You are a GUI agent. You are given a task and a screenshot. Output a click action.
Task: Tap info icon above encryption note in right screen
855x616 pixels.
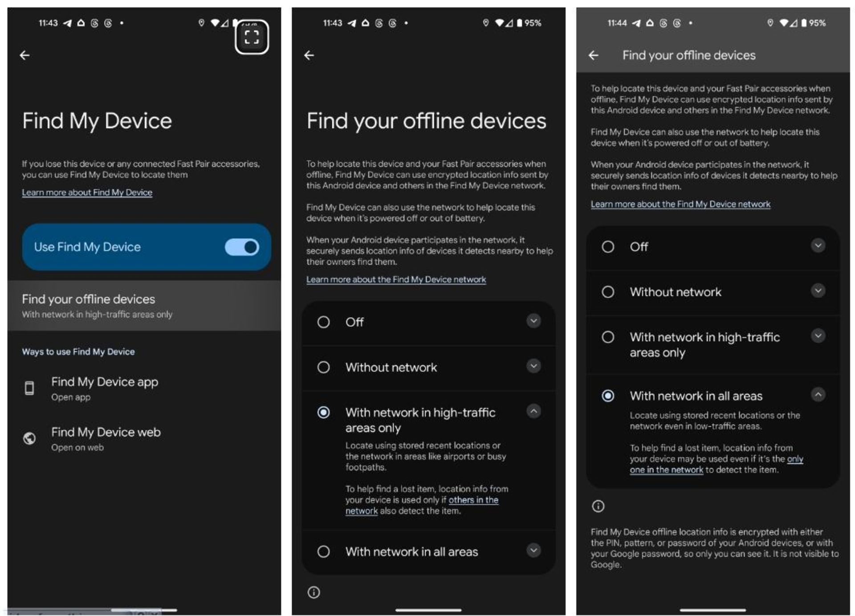[x=598, y=506]
